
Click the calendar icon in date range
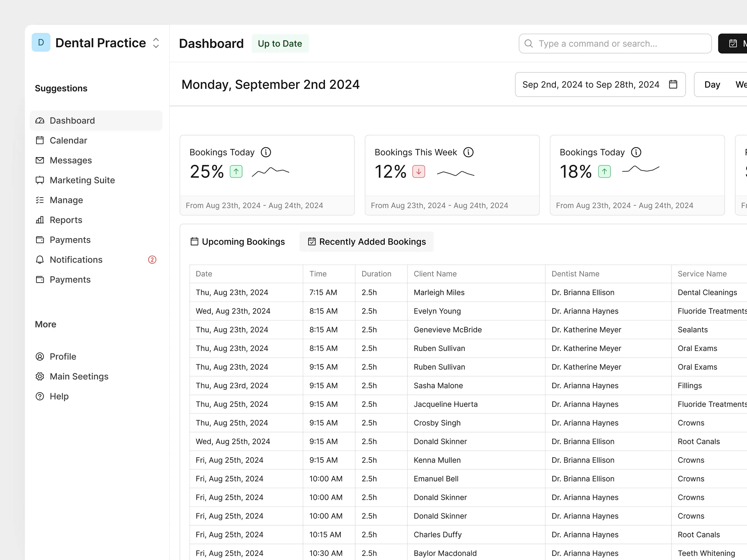673,85
